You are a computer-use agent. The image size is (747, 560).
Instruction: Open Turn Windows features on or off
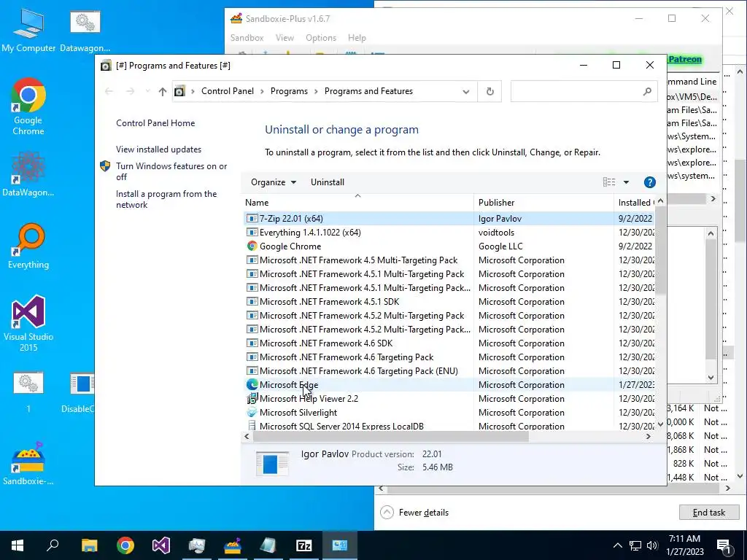pyautogui.click(x=171, y=171)
